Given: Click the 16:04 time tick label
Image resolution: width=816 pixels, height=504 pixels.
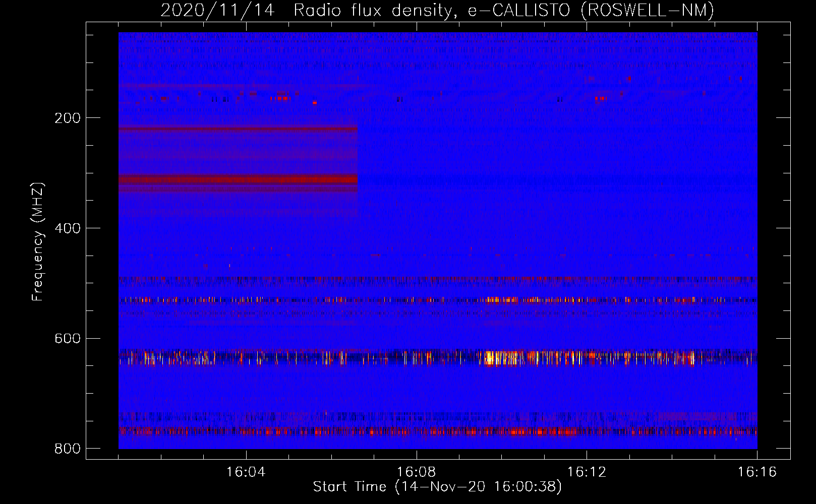Looking at the screenshot, I should (246, 472).
